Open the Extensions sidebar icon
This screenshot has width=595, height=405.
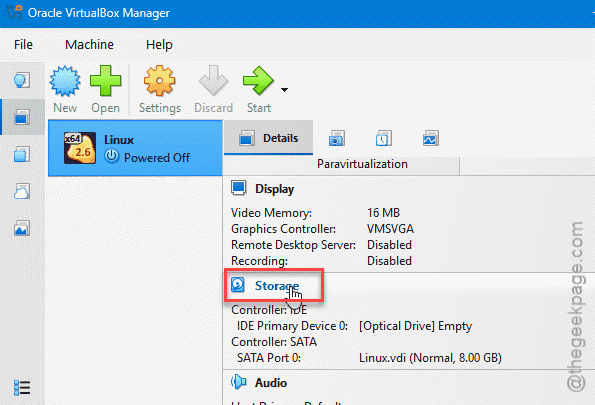(x=22, y=154)
